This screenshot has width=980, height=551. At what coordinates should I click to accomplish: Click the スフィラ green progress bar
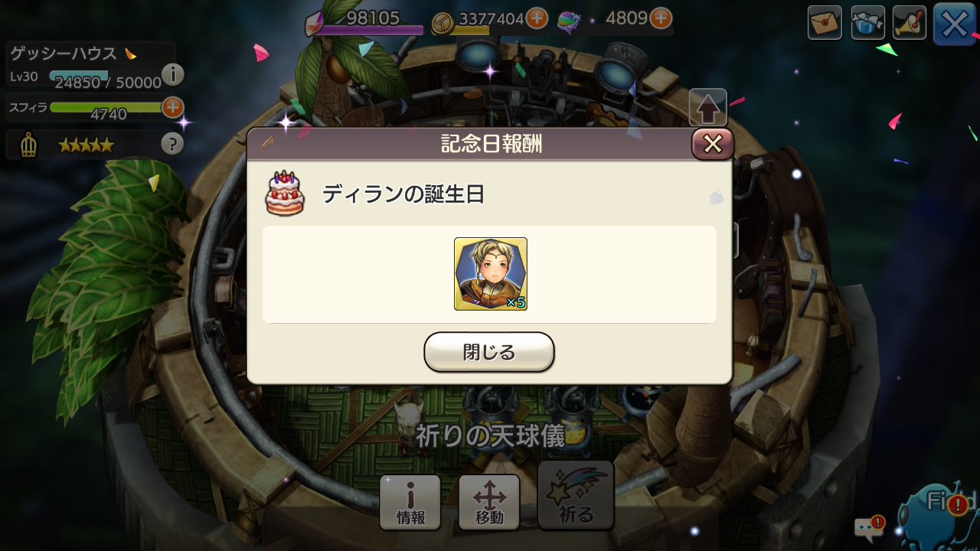pos(106,107)
